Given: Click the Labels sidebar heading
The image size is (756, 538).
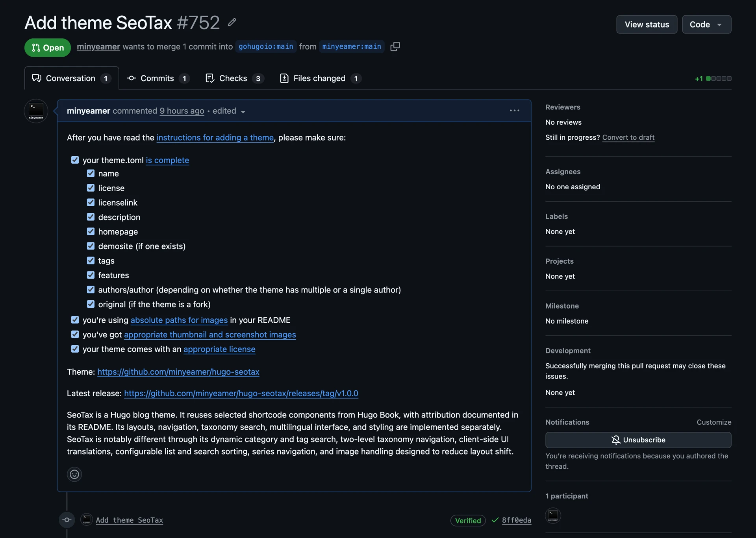Looking at the screenshot, I should coord(557,216).
